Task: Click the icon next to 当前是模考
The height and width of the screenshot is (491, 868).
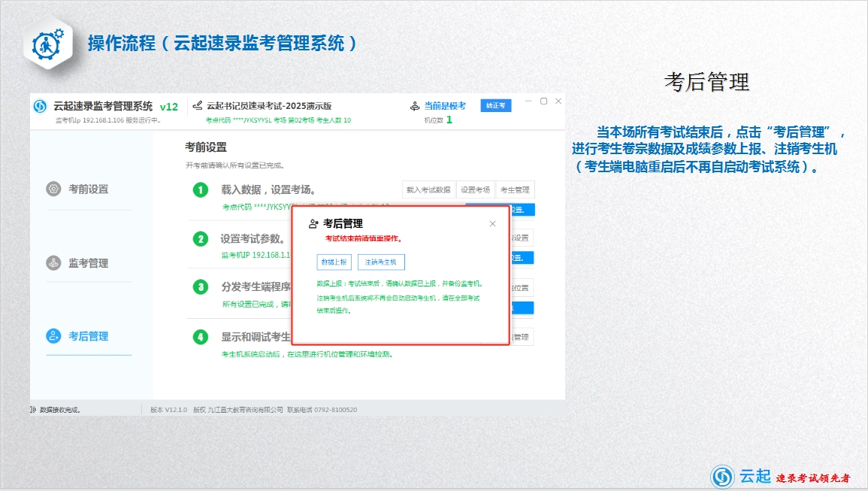Action: 415,106
